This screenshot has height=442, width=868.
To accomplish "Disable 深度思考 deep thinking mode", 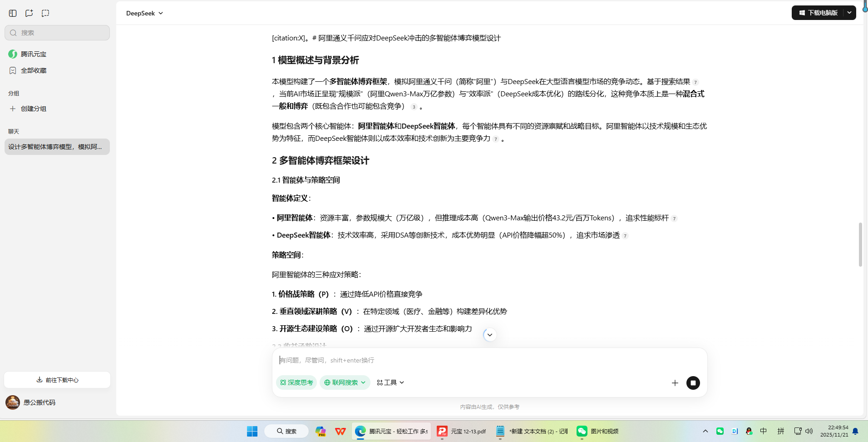I will [296, 382].
